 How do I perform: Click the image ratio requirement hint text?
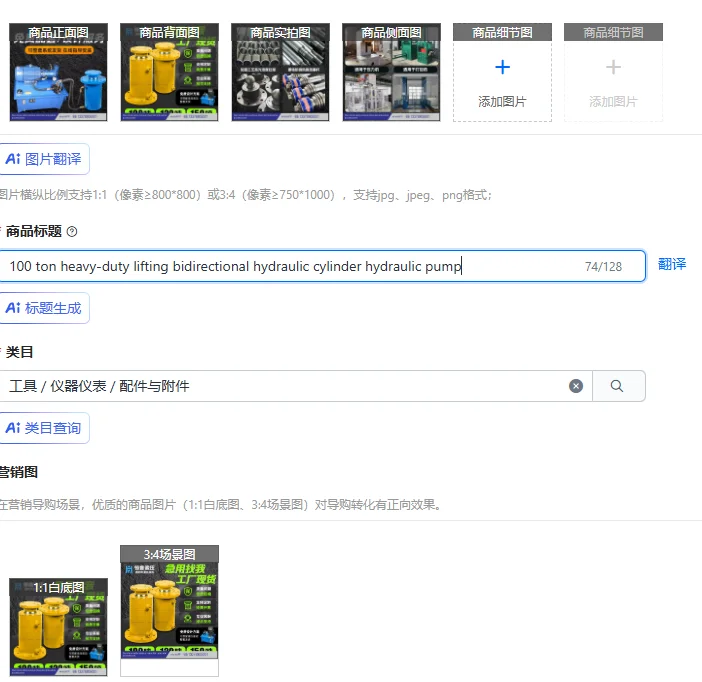[245, 195]
